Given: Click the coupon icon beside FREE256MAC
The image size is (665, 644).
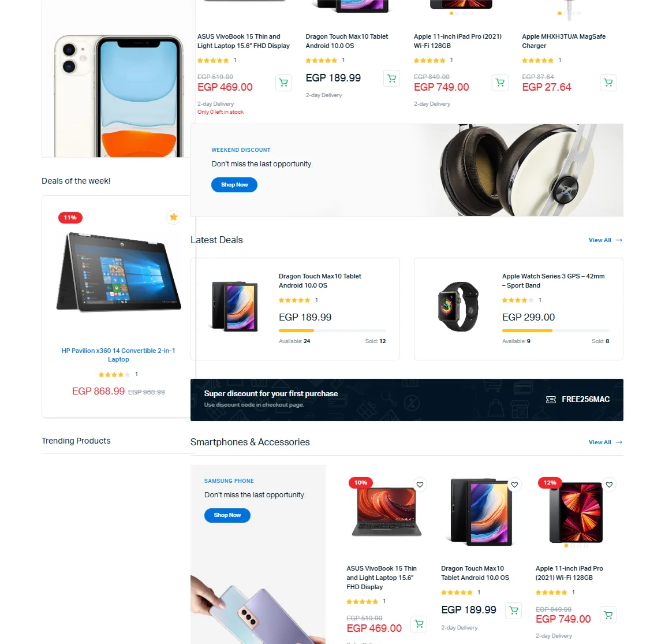Looking at the screenshot, I should (551, 400).
